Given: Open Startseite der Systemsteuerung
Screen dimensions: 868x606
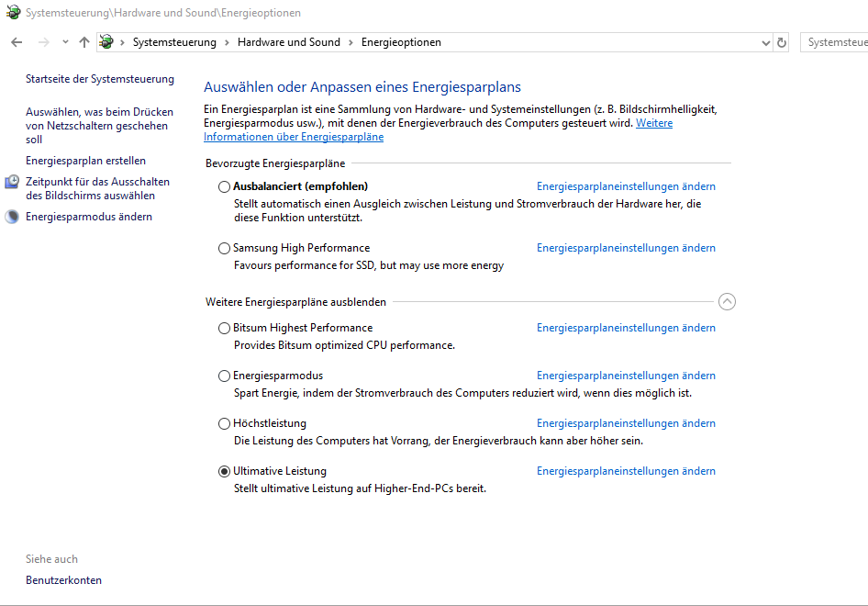Looking at the screenshot, I should (x=100, y=79).
